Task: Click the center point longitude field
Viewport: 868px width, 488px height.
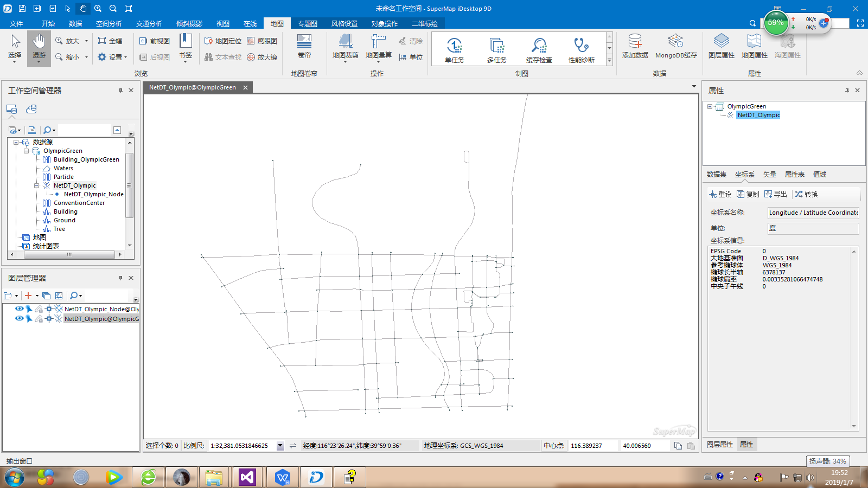Action: click(x=592, y=446)
